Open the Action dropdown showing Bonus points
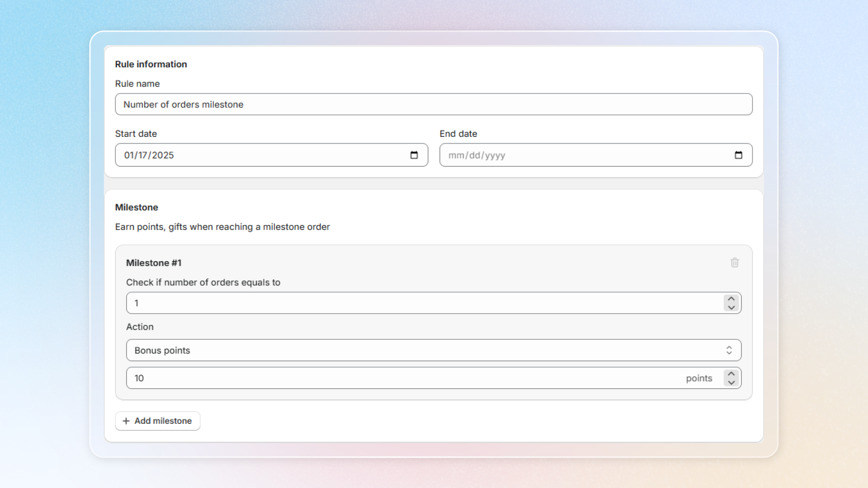868x488 pixels. click(425, 350)
